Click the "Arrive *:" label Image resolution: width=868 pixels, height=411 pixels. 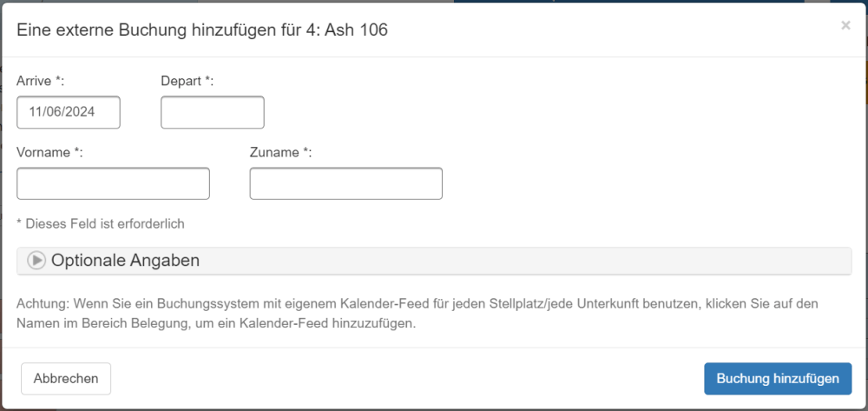click(41, 81)
